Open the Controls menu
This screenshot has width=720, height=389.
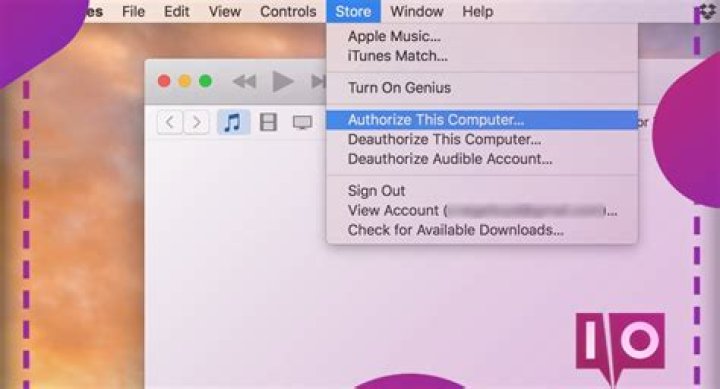click(x=288, y=11)
